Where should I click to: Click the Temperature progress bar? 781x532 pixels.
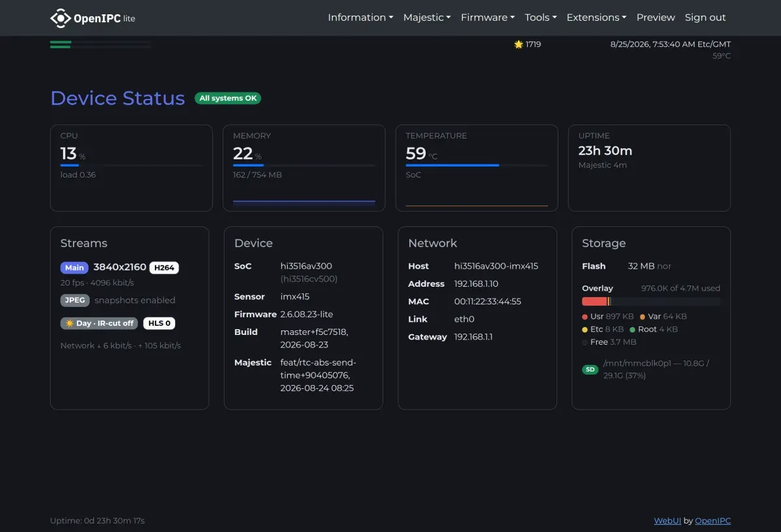(x=476, y=166)
